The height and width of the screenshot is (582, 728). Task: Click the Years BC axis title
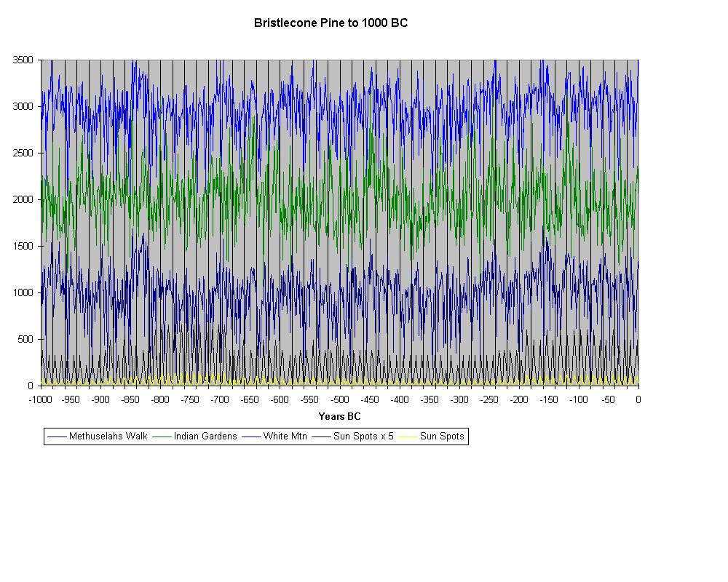(339, 417)
